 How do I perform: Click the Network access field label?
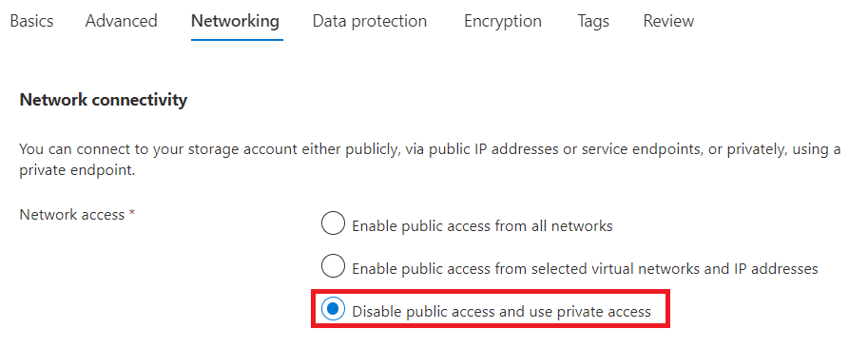pos(72,214)
